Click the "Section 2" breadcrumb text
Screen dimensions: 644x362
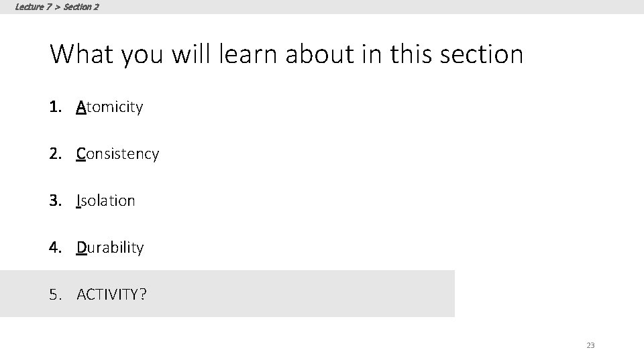pyautogui.click(x=81, y=7)
